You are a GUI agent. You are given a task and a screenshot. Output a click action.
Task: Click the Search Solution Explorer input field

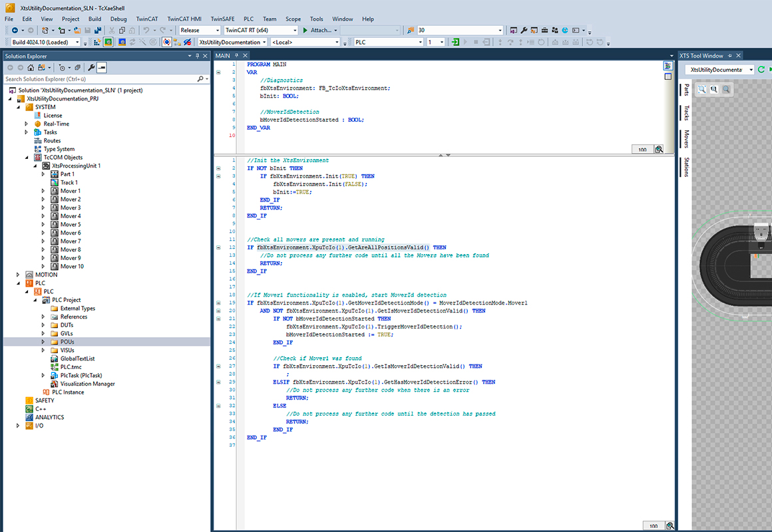[x=100, y=78]
